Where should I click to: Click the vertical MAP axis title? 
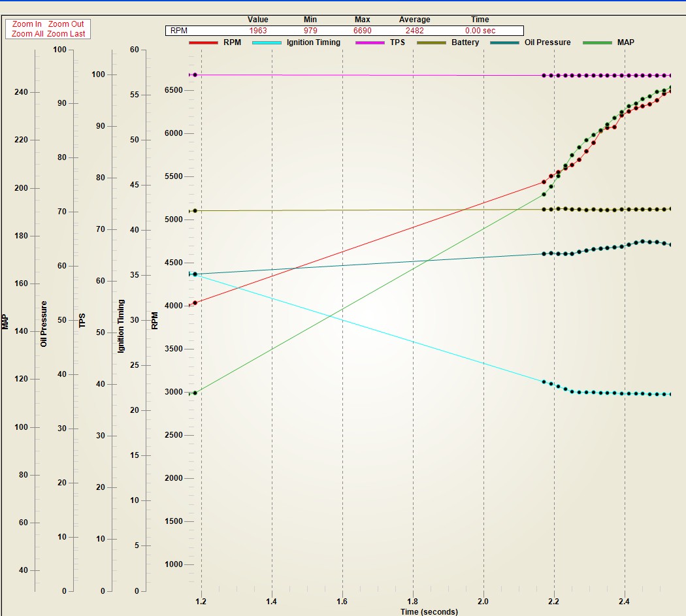(x=5, y=321)
